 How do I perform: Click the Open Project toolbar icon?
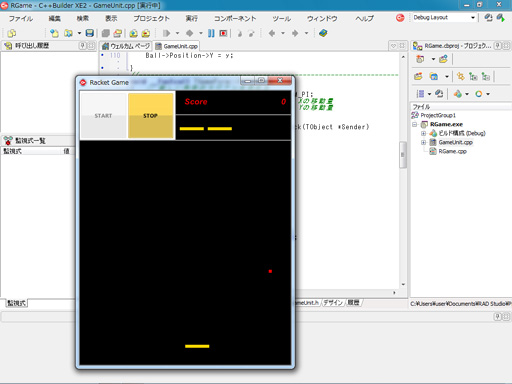pos(118,33)
